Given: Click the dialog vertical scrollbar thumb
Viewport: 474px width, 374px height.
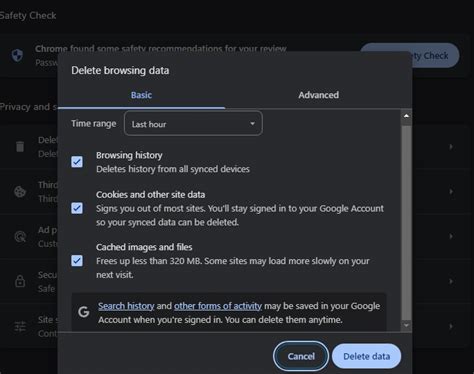Looking at the screenshot, I should pos(406,222).
